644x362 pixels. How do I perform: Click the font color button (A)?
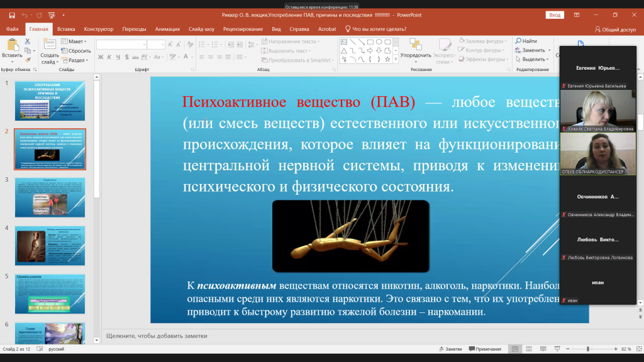(x=186, y=57)
